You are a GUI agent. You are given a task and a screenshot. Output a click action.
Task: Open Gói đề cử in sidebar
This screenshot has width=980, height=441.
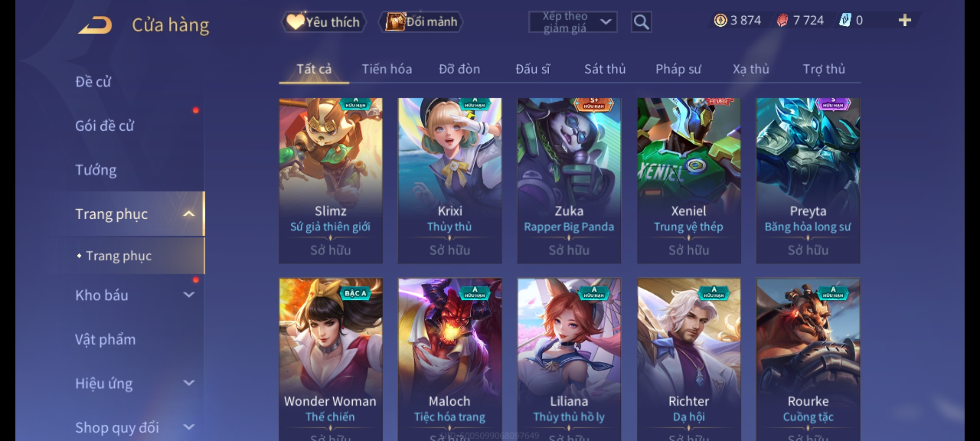[x=105, y=126]
